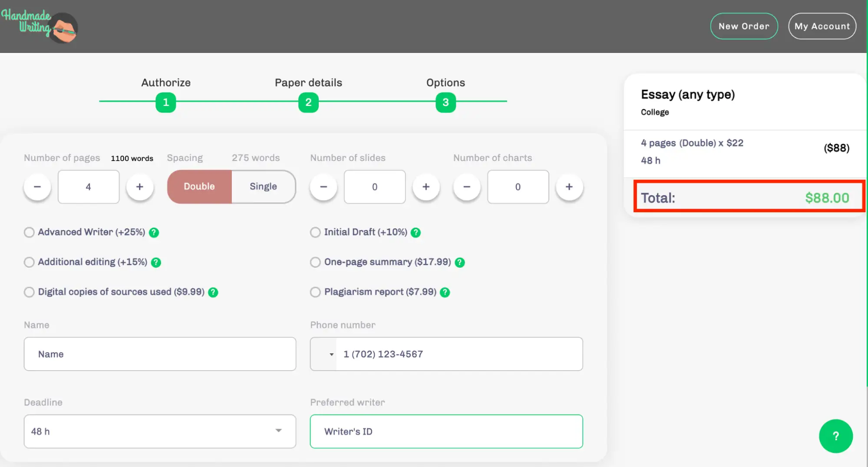This screenshot has height=467, width=868.
Task: View Plagiarism report help icon
Action: [445, 293]
